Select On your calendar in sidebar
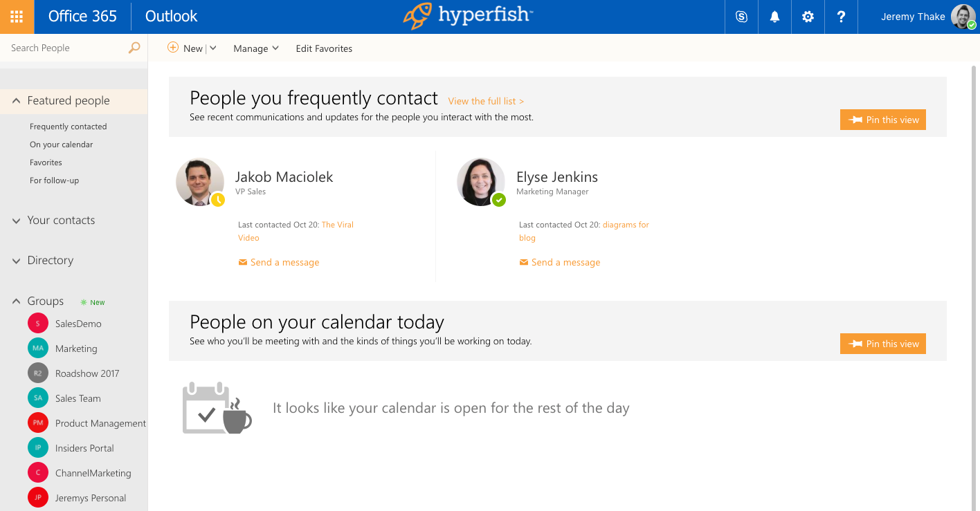980x511 pixels. point(61,145)
